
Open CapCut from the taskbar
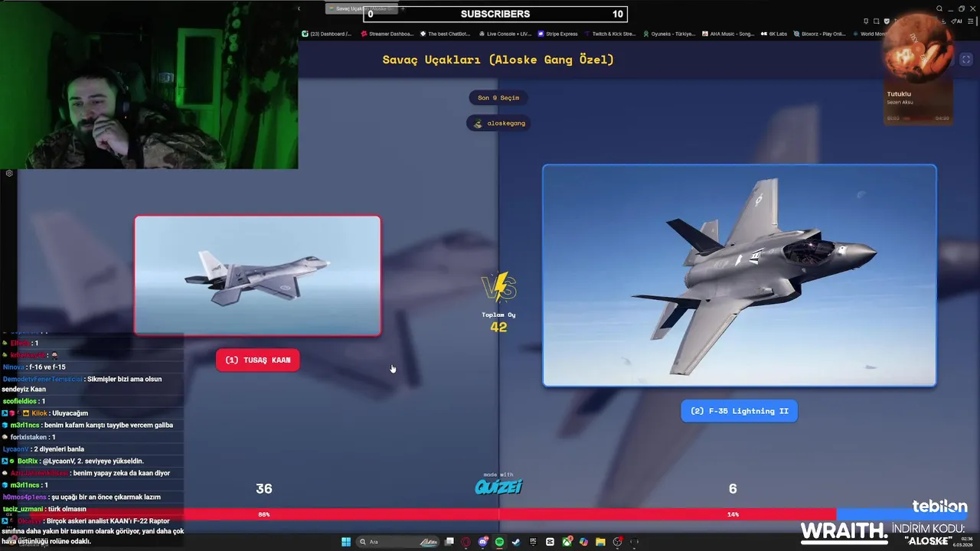click(x=550, y=542)
